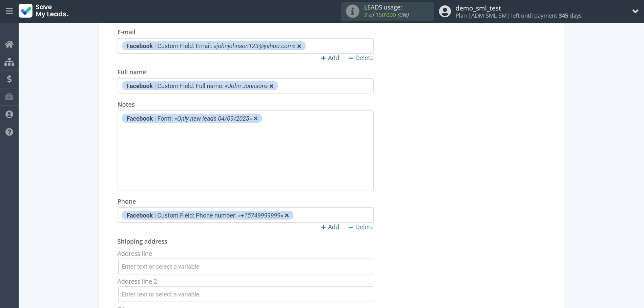Viewport: 644px width, 308px height.
Task: Open the Home dashboard from the sidebar
Action: point(9,44)
